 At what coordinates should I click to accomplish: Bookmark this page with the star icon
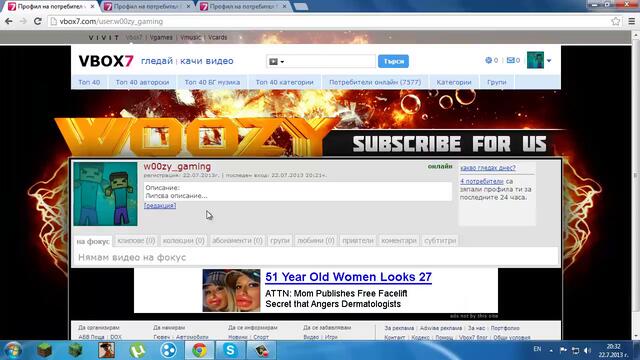tap(616, 21)
